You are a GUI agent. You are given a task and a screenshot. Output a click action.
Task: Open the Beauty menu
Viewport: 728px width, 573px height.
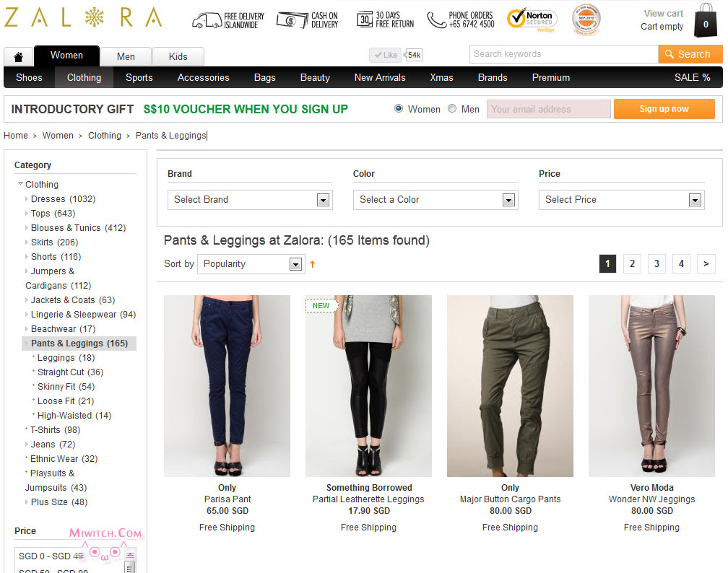coord(315,77)
